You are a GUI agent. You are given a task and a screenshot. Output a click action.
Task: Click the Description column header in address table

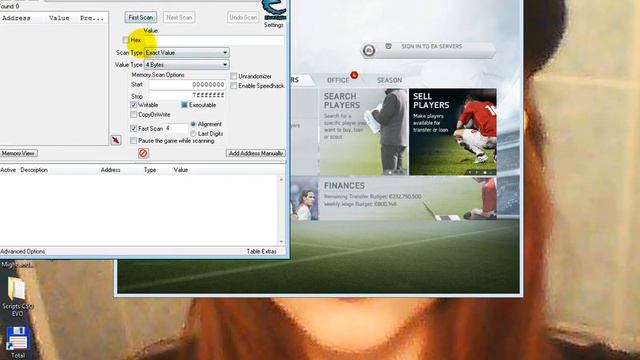click(34, 170)
